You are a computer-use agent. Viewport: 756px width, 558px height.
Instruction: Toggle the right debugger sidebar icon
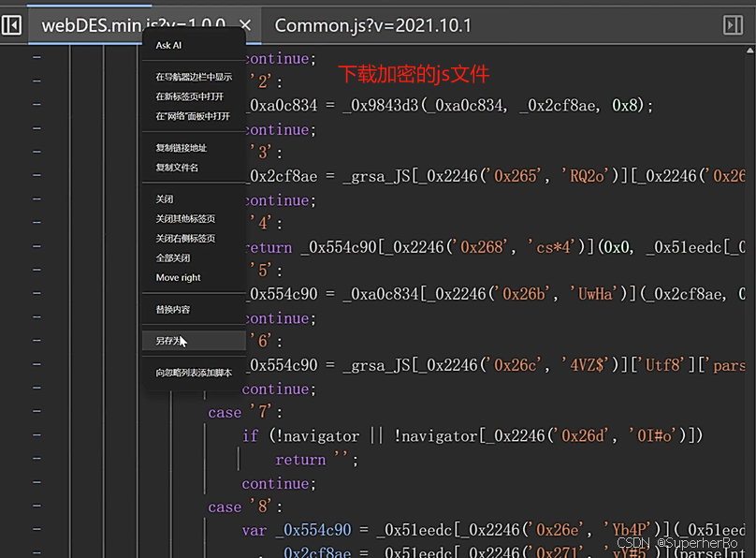click(733, 25)
